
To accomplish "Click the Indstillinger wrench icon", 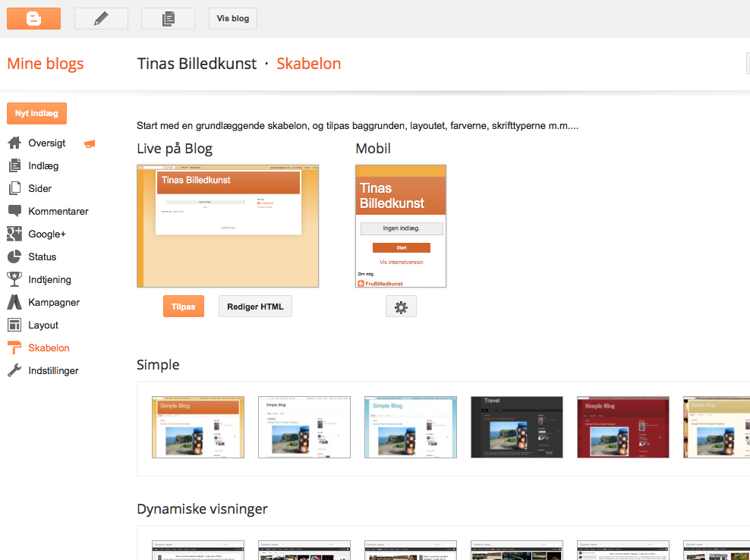I will (x=14, y=370).
